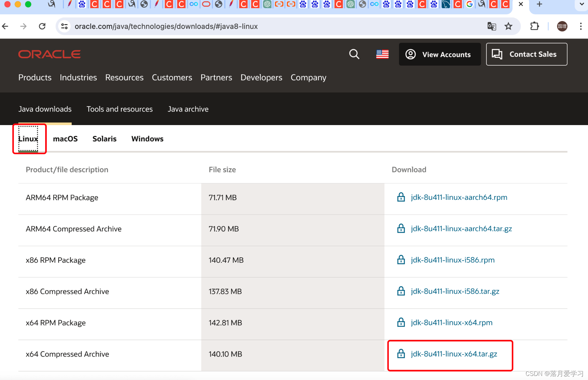Image resolution: width=588 pixels, height=380 pixels.
Task: Click the 'ARM64 Compressed Archive' description
Action: coord(73,229)
